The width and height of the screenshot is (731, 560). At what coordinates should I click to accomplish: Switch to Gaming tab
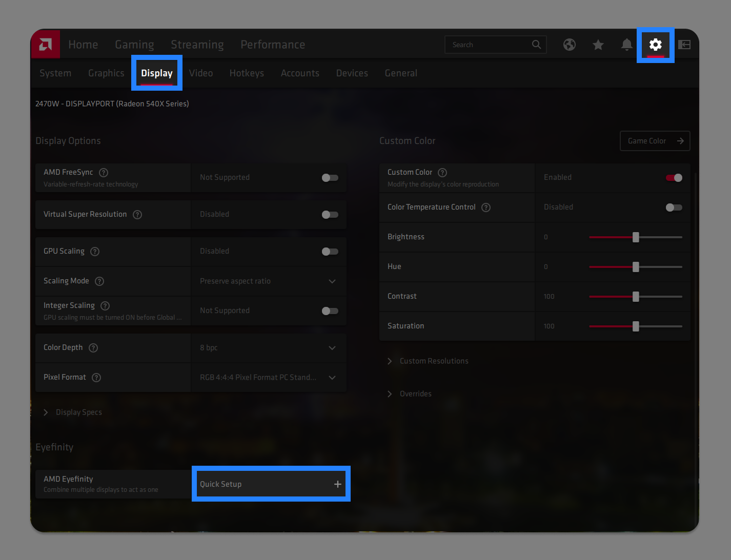click(134, 45)
